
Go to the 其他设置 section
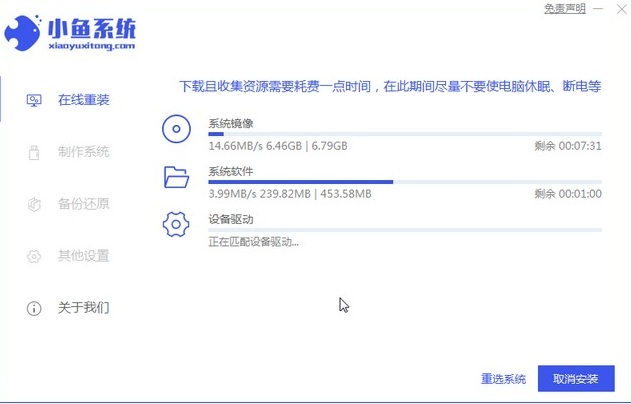[x=83, y=256]
